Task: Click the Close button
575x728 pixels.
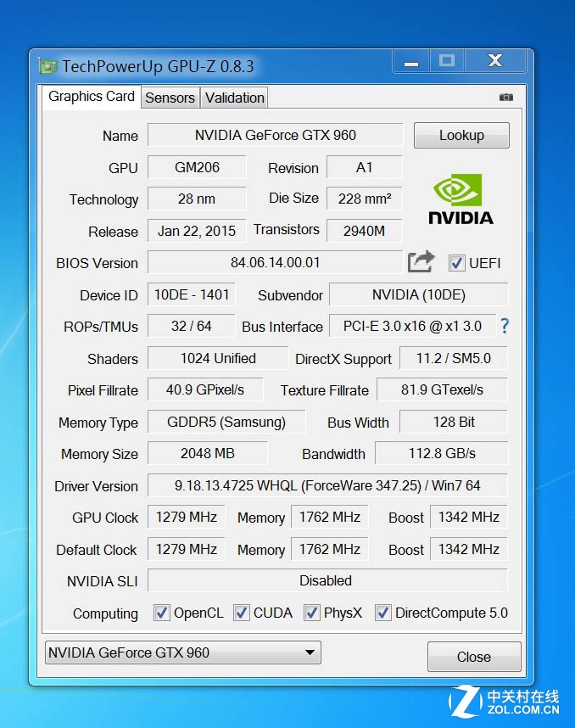Action: tap(474, 657)
